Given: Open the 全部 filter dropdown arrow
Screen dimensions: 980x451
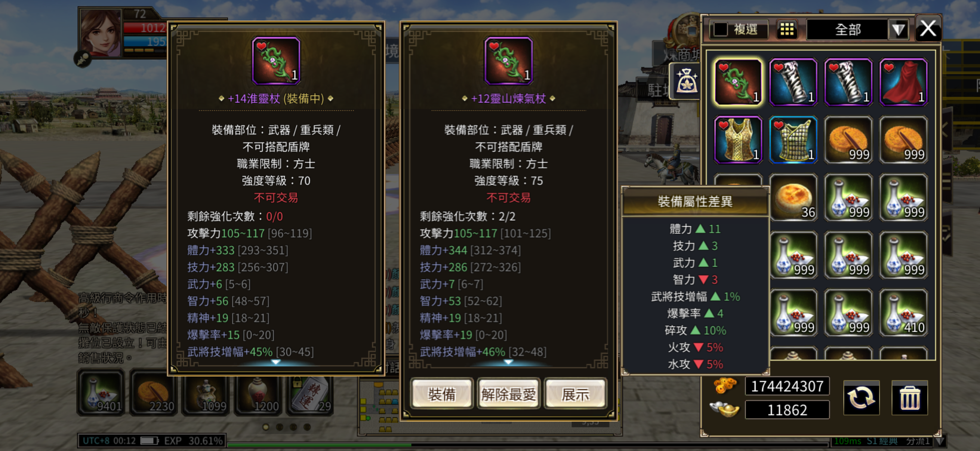Looking at the screenshot, I should point(898,29).
